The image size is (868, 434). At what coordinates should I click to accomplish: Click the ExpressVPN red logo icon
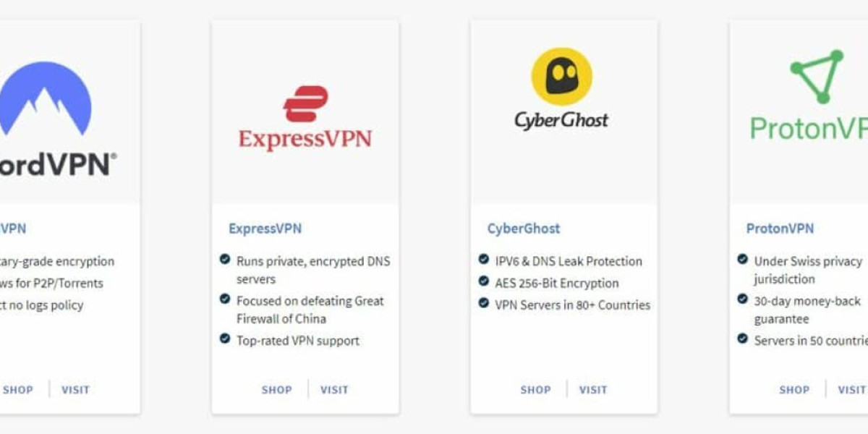tap(305, 104)
